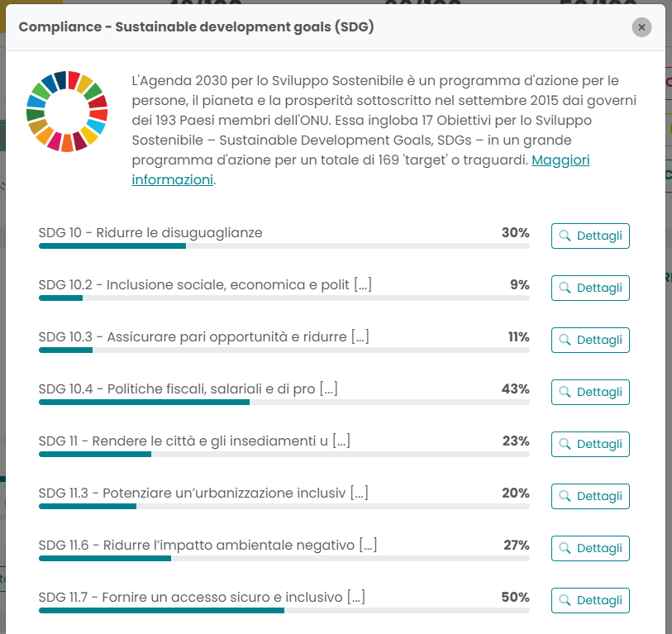Viewport: 672px width, 634px height.
Task: Click the magnifier icon for SDG 11.3
Action: coord(565,496)
